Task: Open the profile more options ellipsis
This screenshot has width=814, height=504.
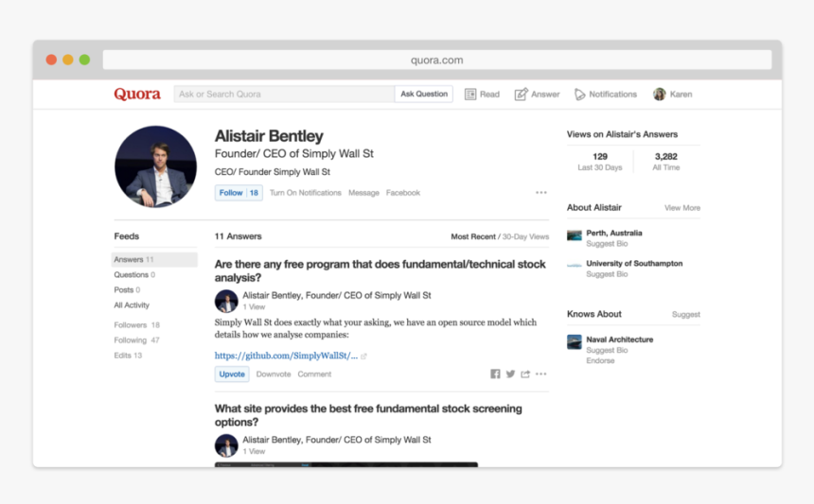Action: pos(541,192)
